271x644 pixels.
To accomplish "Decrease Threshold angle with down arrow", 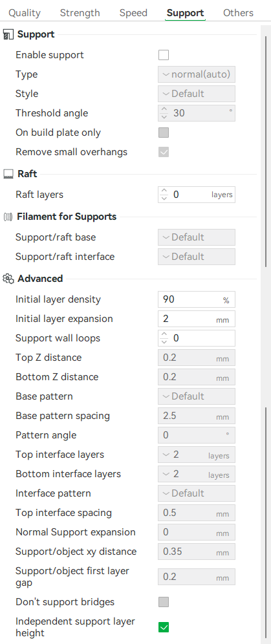I will click(164, 116).
